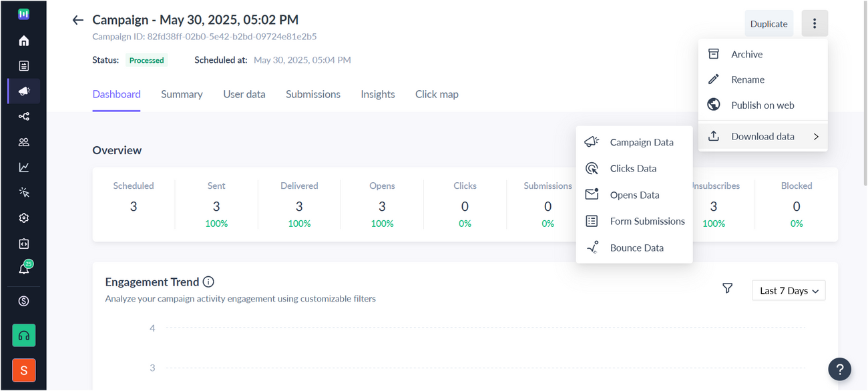The image size is (868, 391).
Task: Open the orange S profile avatar
Action: point(24,370)
